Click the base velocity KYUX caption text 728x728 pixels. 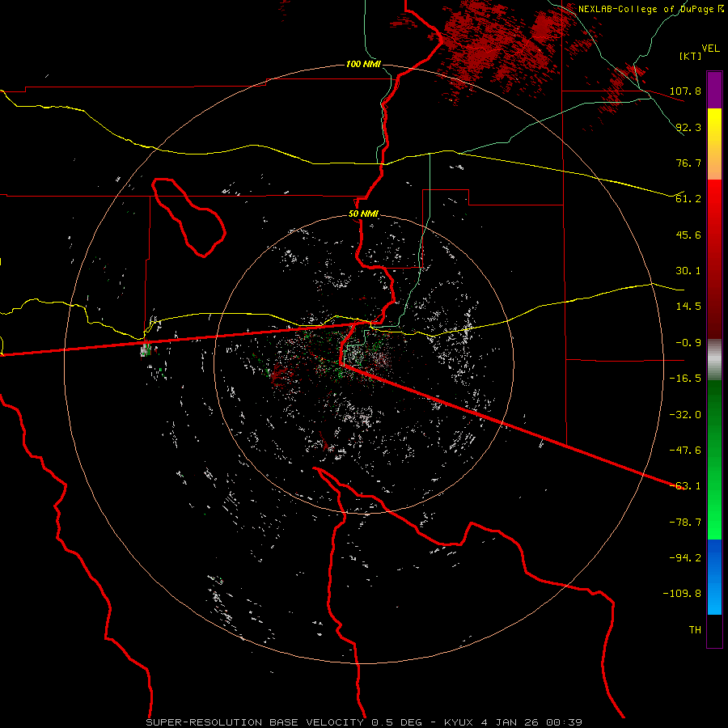364,722
